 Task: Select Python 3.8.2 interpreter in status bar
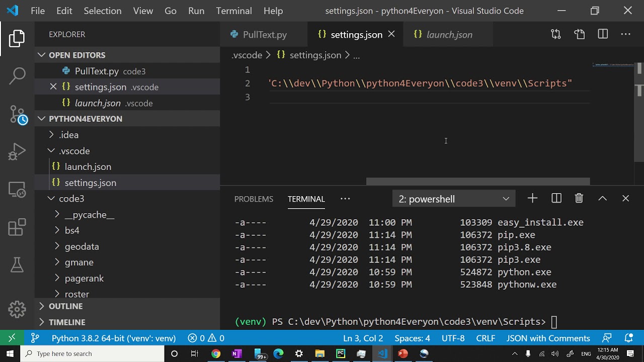[114, 338]
